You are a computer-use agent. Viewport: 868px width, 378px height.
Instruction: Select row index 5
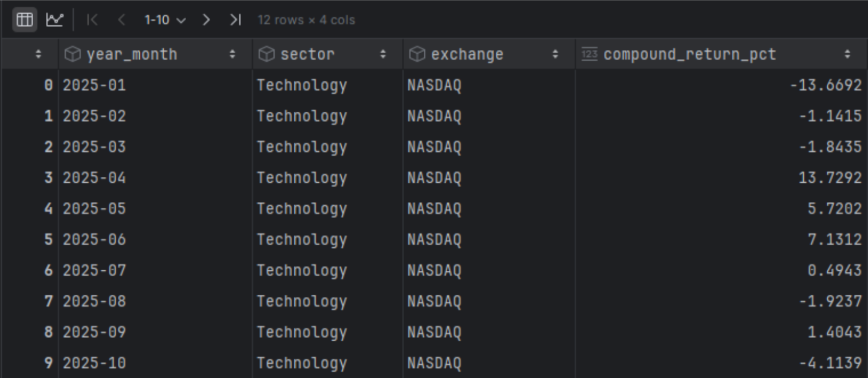pyautogui.click(x=48, y=240)
